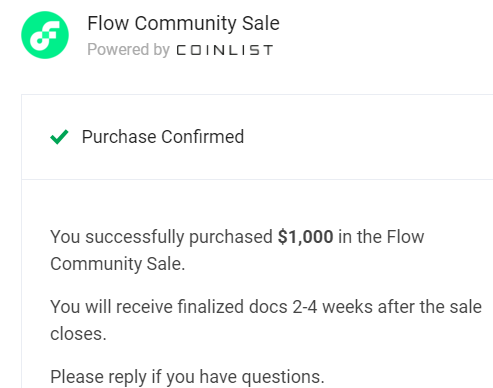Click the bold $1,000 amount
This screenshot has height=388, width=493.
306,237
